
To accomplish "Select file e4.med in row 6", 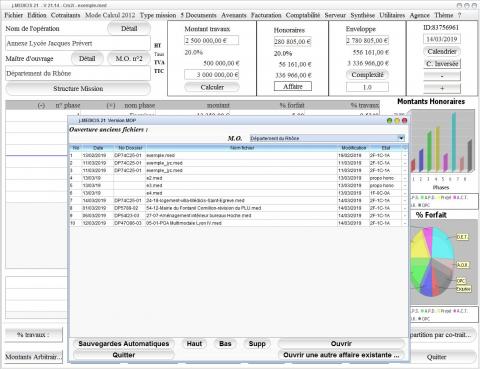I will pyautogui.click(x=238, y=193).
